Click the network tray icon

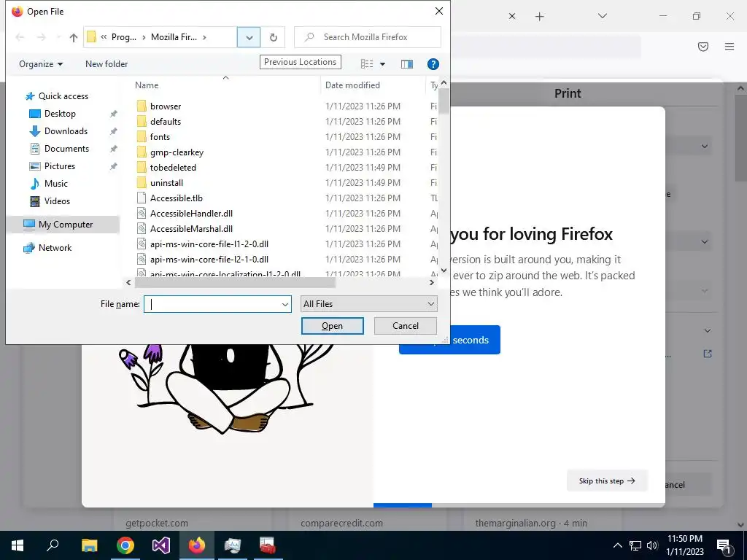coord(635,545)
